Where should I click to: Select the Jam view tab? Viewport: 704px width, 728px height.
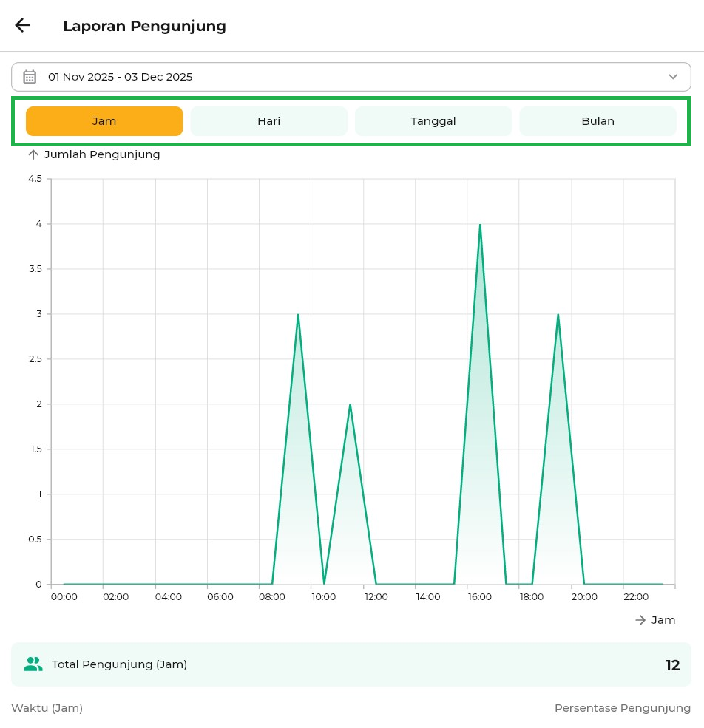pos(104,121)
